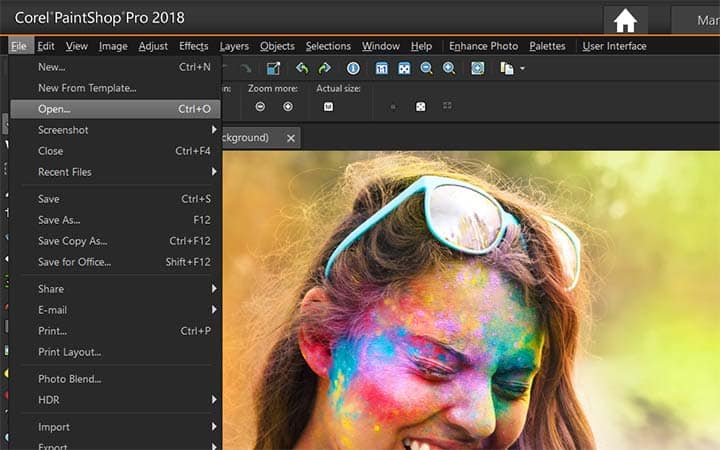
Task: Open the Objects menu
Action: 277,46
